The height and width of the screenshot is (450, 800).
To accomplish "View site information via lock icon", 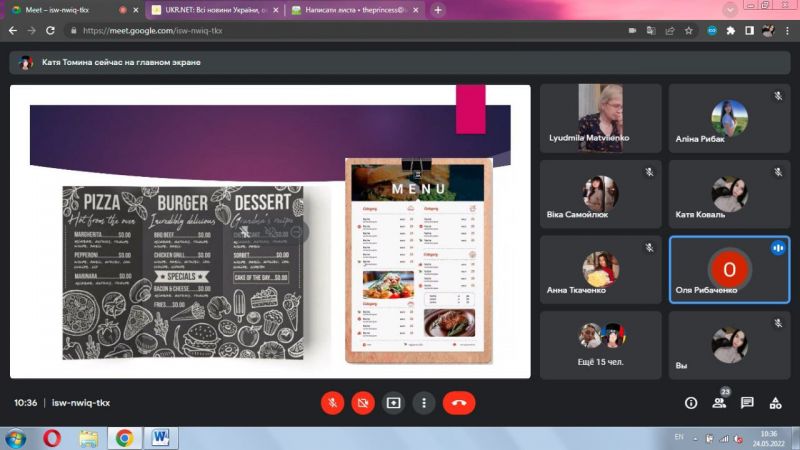I will pos(73,31).
